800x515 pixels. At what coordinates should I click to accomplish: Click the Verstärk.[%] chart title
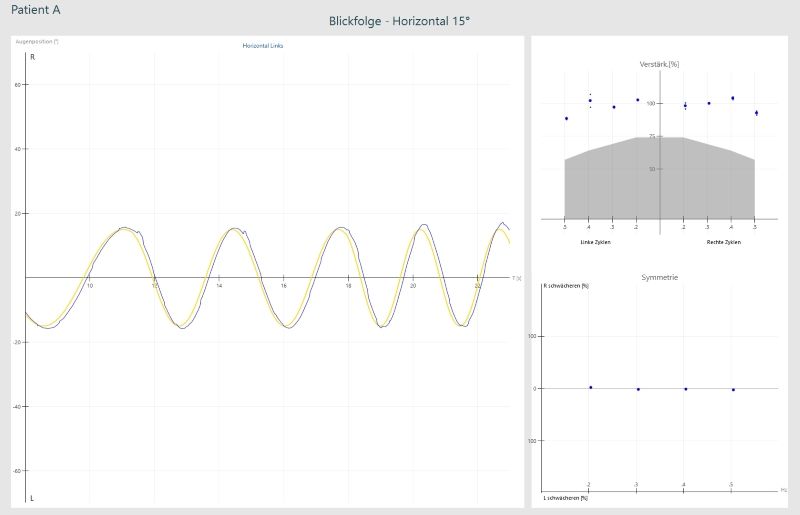click(659, 64)
